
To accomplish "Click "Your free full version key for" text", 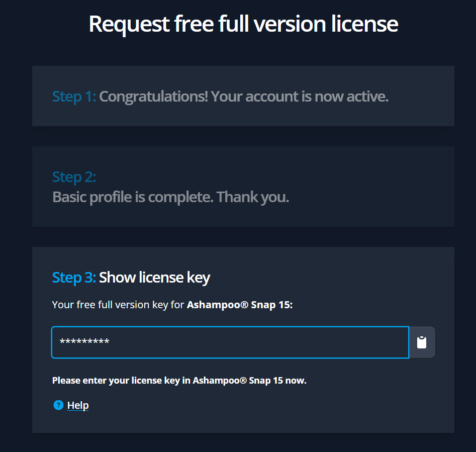I will pyautogui.click(x=118, y=305).
